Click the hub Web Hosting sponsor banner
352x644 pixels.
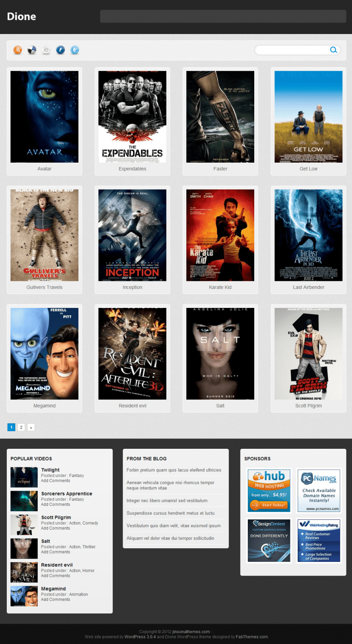click(x=269, y=490)
